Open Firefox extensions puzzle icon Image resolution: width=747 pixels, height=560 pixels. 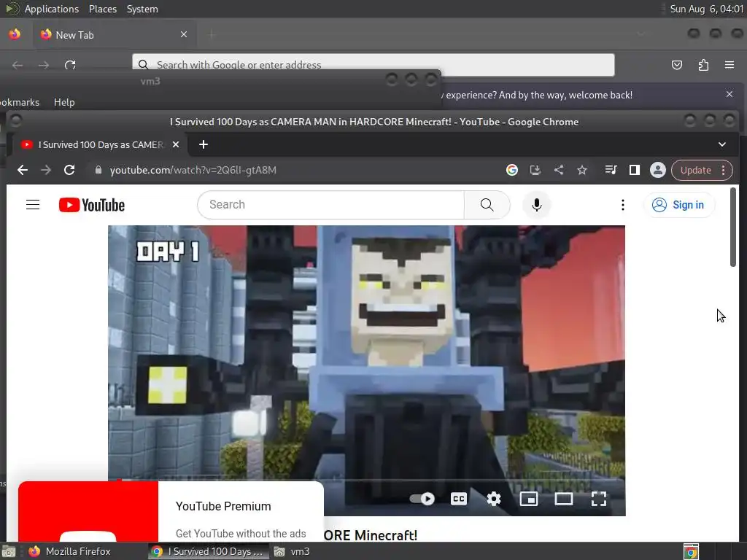click(x=703, y=65)
